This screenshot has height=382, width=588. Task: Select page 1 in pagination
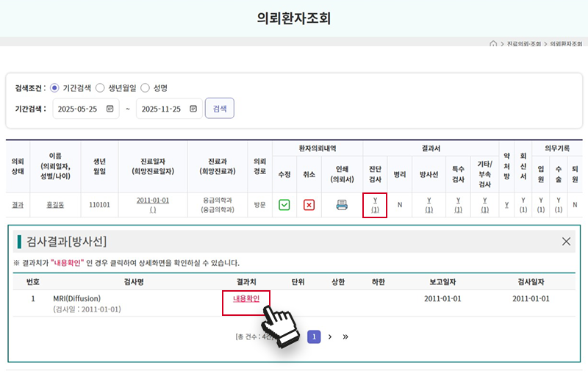[314, 336]
